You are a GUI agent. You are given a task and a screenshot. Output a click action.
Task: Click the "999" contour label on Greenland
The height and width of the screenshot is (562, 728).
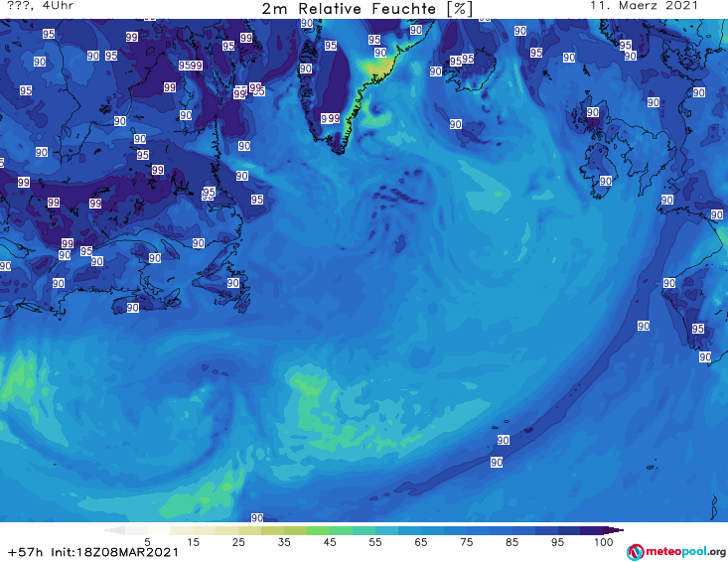pyautogui.click(x=331, y=118)
